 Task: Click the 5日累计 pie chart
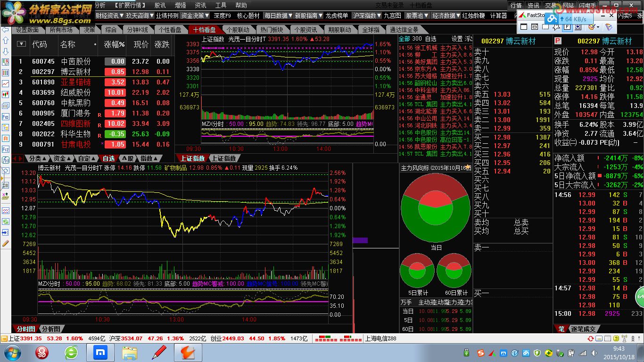[x=417, y=271]
